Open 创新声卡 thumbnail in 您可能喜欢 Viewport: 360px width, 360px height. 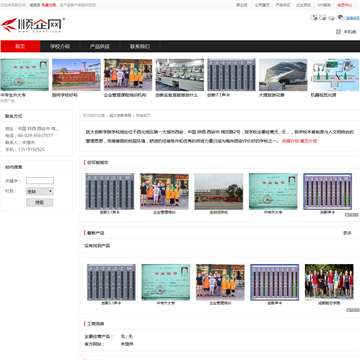pyautogui.click(x=328, y=191)
